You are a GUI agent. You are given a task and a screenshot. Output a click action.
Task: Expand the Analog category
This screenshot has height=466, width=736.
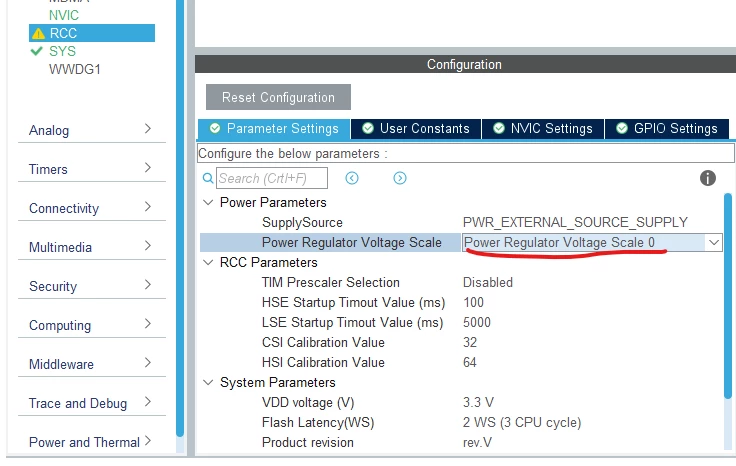click(92, 130)
